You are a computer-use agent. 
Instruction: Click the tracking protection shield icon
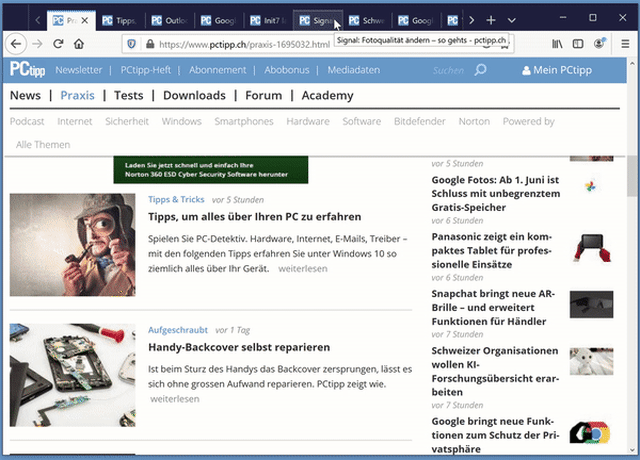pyautogui.click(x=131, y=45)
